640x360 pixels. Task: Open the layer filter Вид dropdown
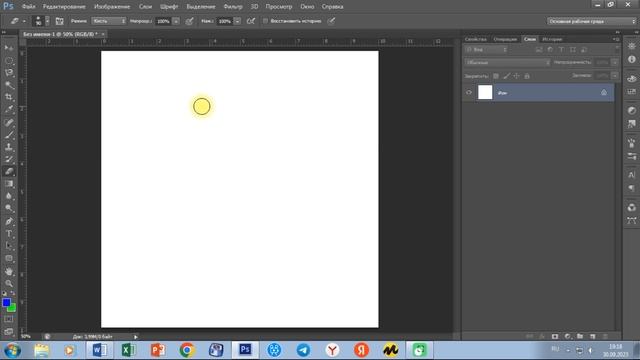486,49
